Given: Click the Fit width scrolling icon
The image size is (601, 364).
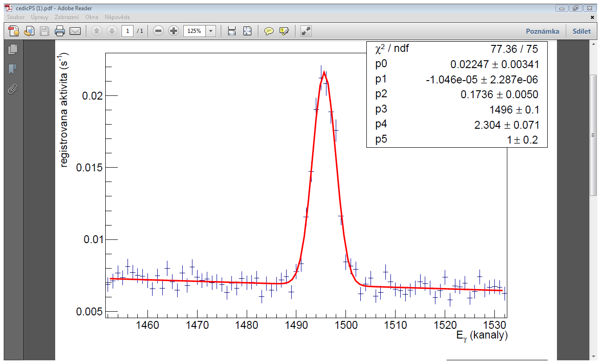Looking at the screenshot, I should click(x=232, y=31).
